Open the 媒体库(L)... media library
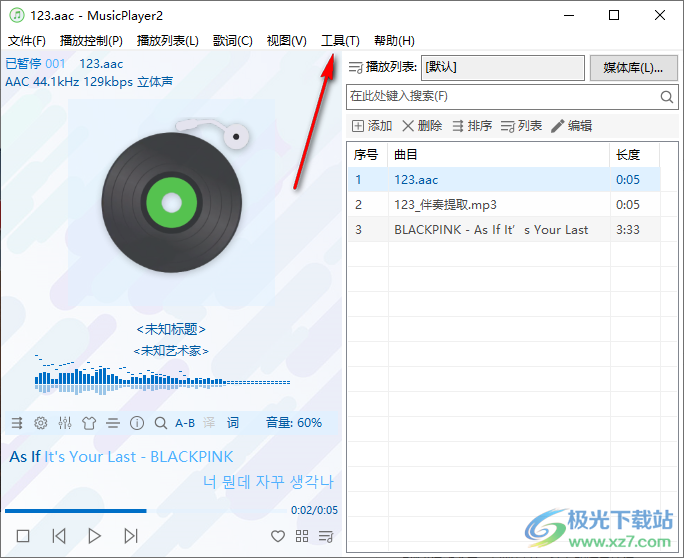 633,68
